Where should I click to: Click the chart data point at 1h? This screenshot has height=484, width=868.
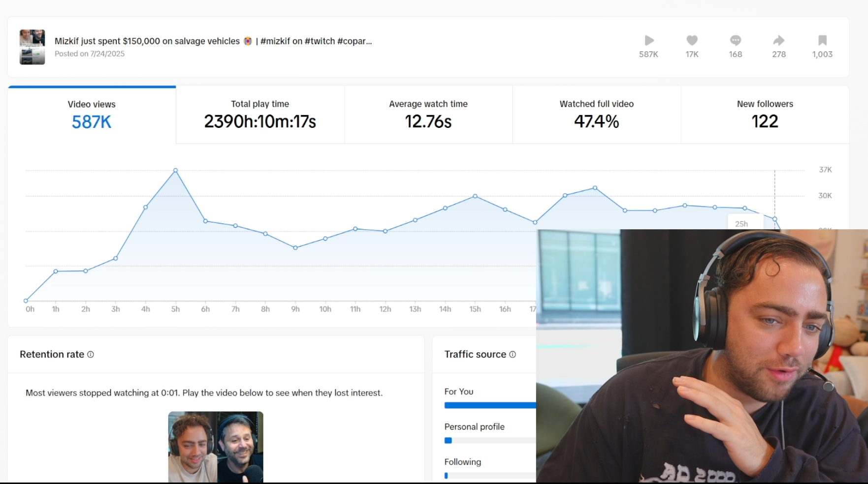(x=56, y=272)
